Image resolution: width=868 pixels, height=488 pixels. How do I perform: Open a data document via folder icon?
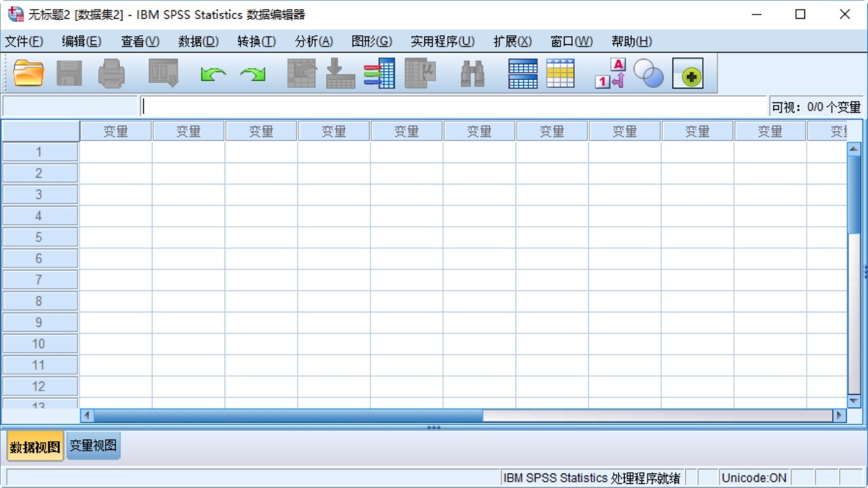[28, 73]
